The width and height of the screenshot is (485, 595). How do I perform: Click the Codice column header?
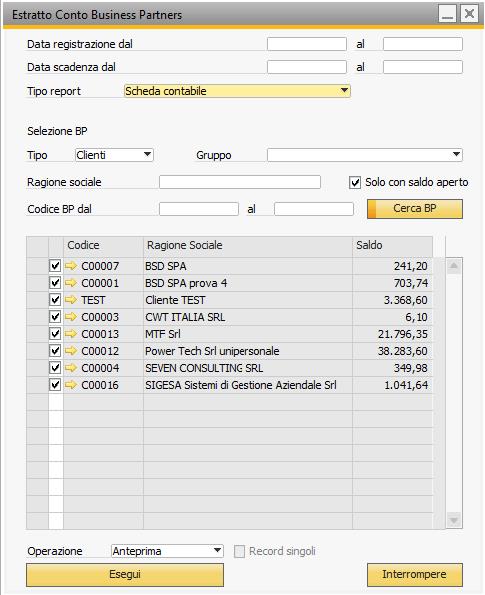coord(103,246)
